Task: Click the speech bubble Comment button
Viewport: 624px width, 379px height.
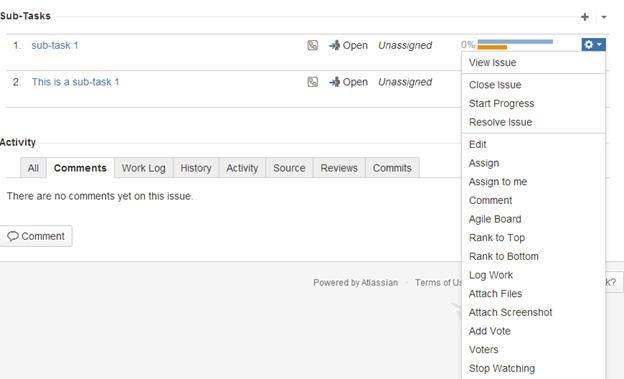Action: [x=36, y=236]
